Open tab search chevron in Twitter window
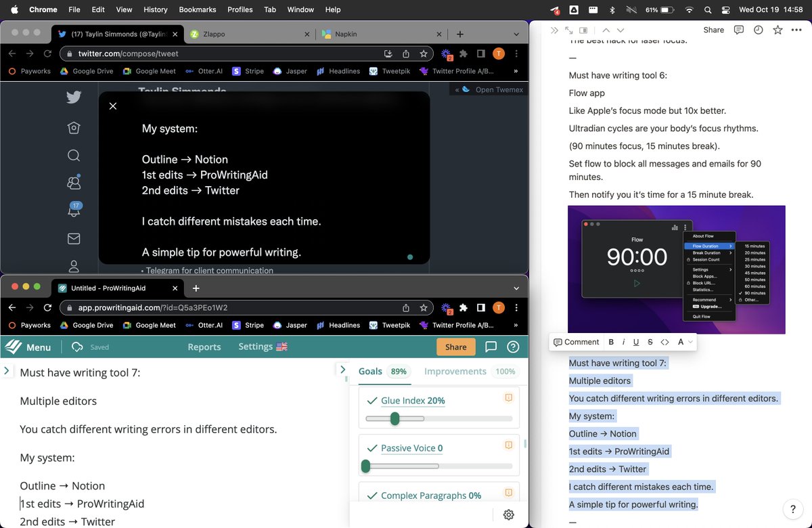 [x=517, y=34]
